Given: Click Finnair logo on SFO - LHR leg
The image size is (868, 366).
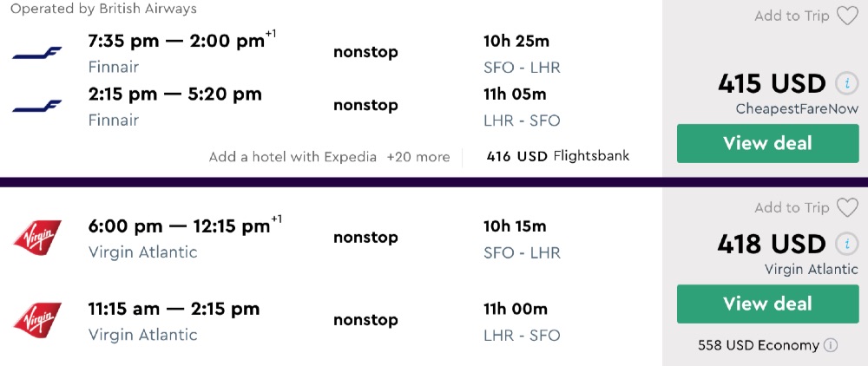Looking at the screenshot, I should coord(37,54).
